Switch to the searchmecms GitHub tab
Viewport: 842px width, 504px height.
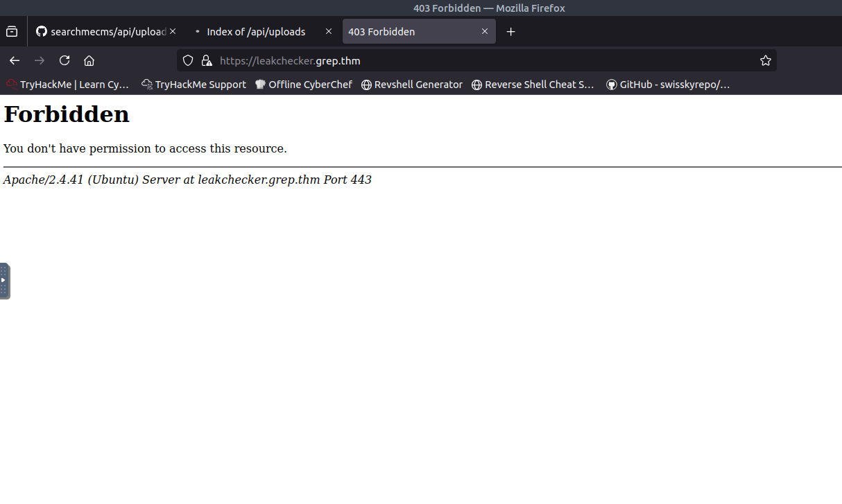click(101, 32)
